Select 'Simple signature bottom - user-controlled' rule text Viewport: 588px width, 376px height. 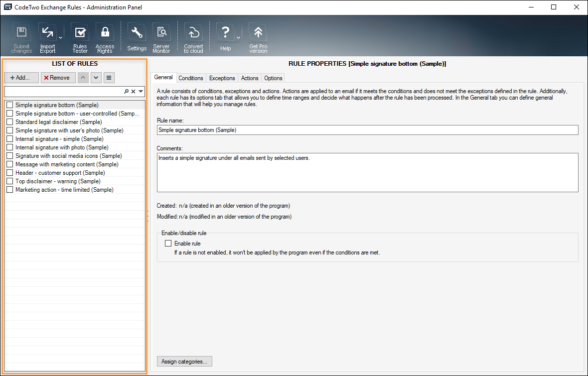[77, 113]
